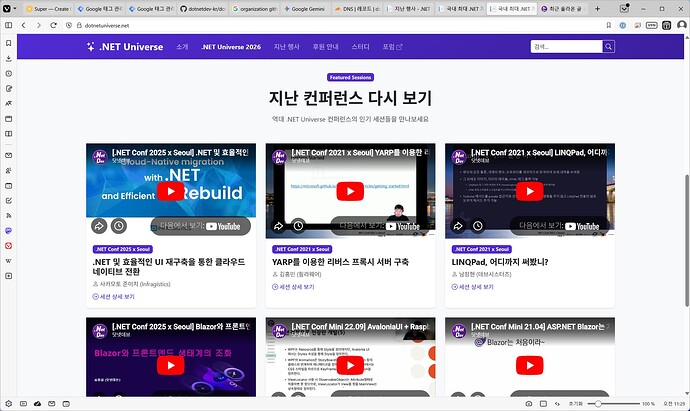Open the Window panel in the sidebar
Image resolution: width=690 pixels, height=411 pixels.
click(x=8, y=119)
